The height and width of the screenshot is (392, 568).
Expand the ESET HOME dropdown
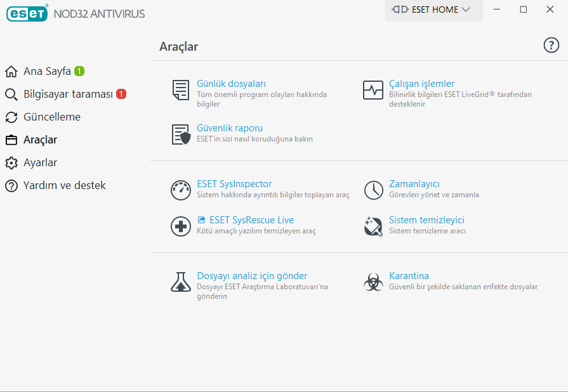[433, 10]
